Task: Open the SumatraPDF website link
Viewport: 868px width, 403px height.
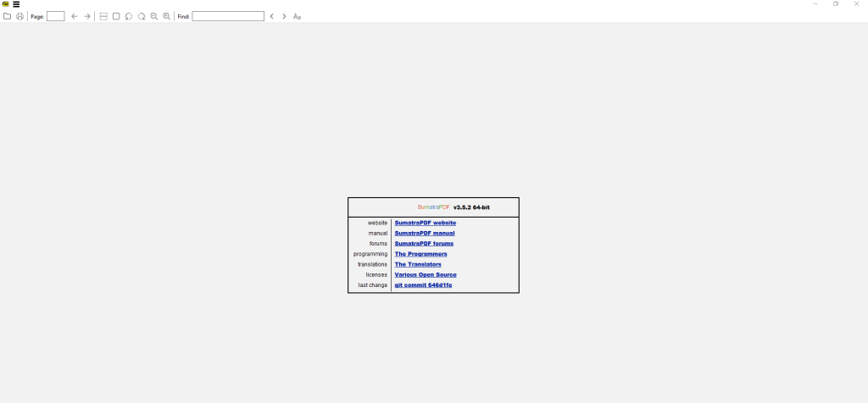Action: click(426, 223)
